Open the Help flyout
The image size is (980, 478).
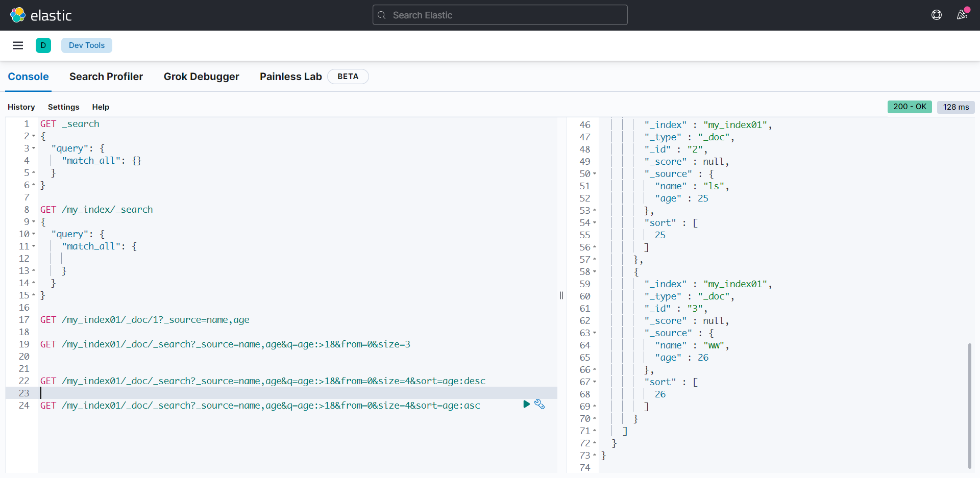pos(101,107)
